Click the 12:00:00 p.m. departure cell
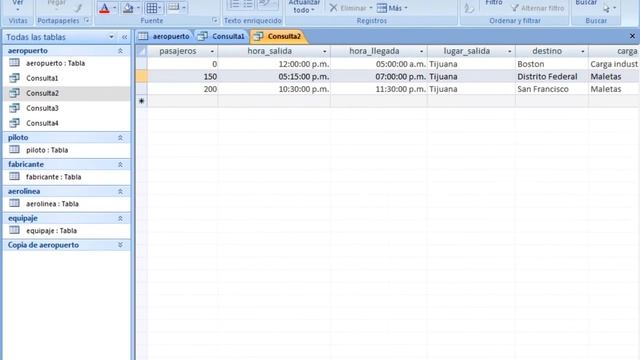The width and height of the screenshot is (640, 360). [274, 64]
